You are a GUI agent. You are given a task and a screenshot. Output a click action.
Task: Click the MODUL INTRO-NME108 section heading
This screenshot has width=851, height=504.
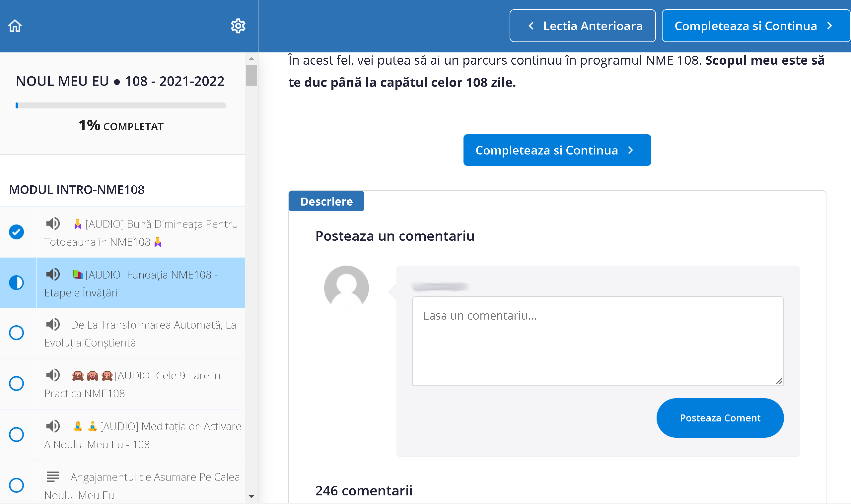[x=77, y=190]
